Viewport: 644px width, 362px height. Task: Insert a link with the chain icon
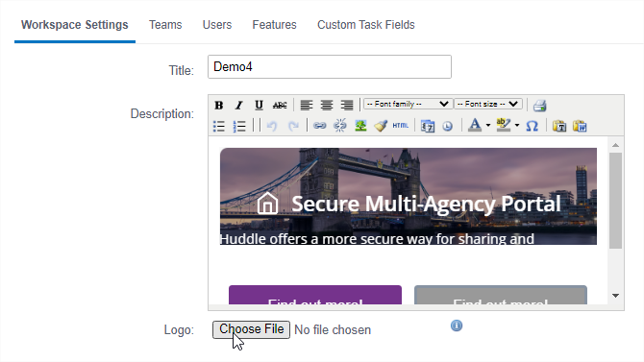click(319, 126)
